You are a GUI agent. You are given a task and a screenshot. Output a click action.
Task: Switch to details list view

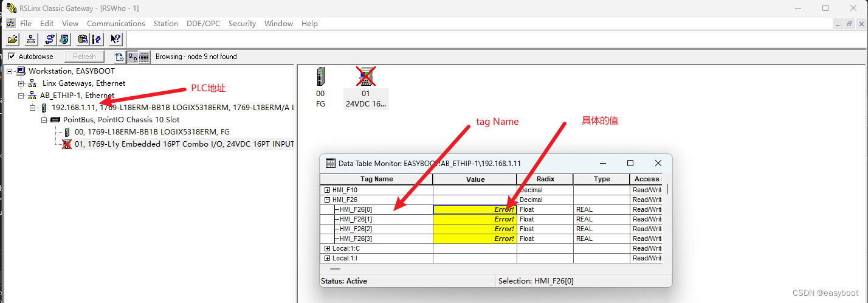coord(144,57)
